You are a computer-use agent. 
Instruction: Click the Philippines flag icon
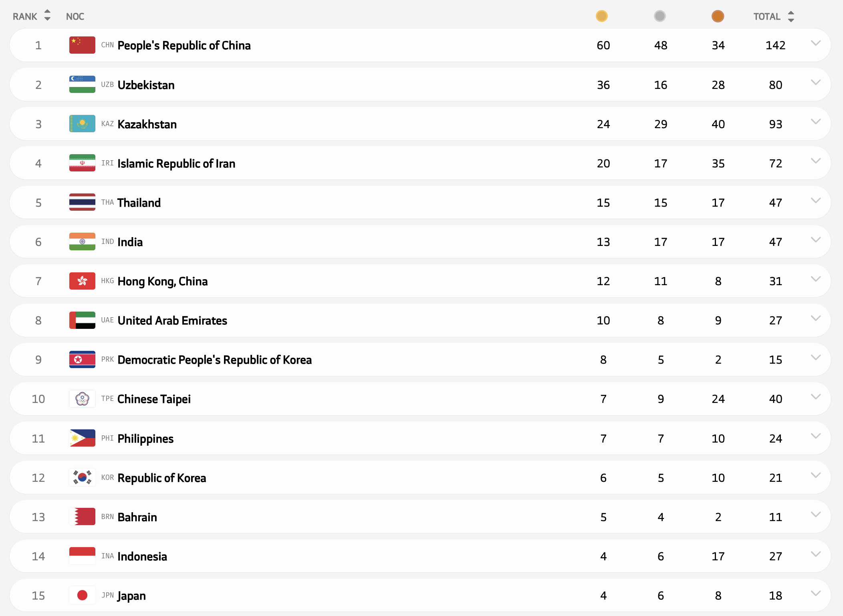[x=82, y=438]
